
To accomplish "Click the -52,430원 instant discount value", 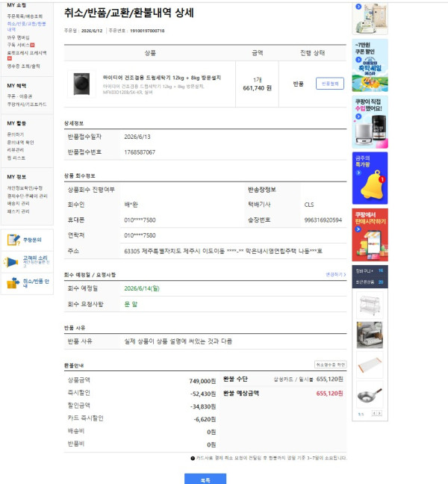I will pos(203,394).
